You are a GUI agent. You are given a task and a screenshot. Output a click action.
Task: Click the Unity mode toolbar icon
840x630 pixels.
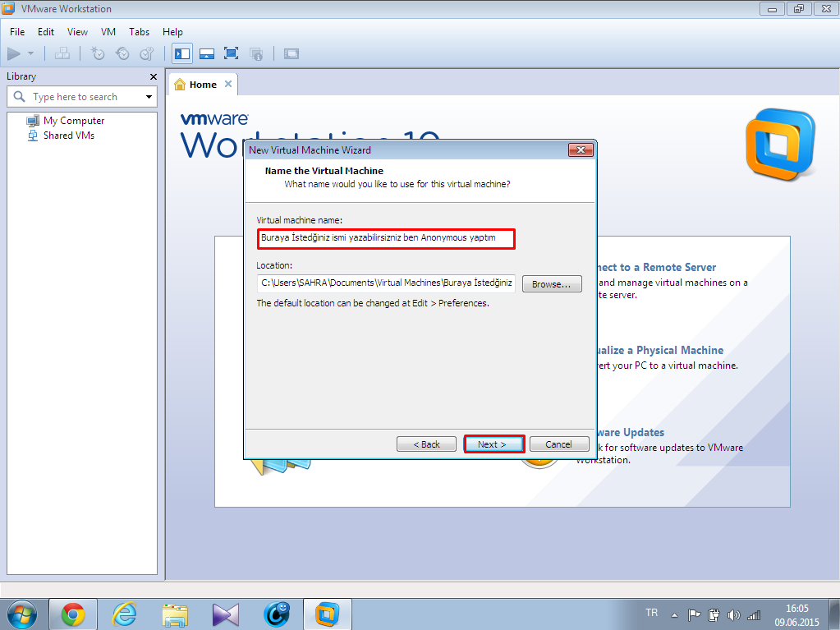[256, 53]
